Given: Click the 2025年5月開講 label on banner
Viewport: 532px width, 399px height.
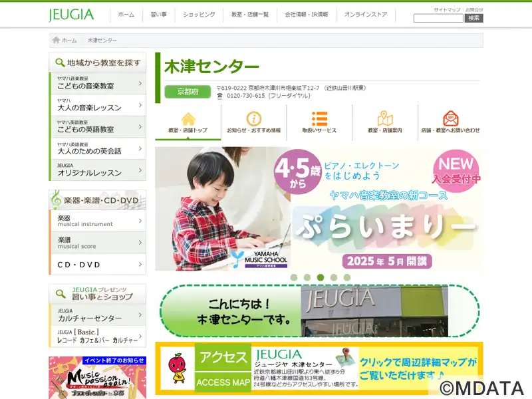Looking at the screenshot, I should pos(387,261).
